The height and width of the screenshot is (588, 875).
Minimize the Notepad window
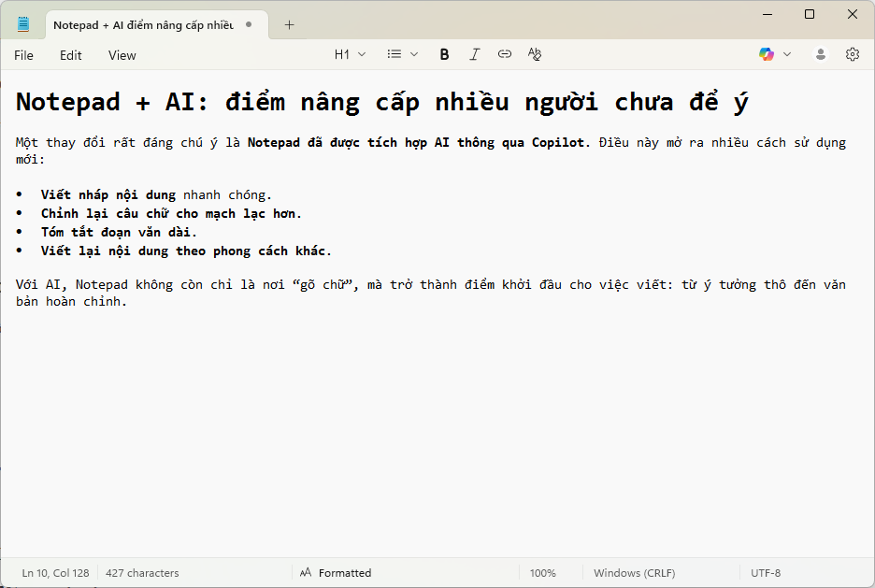767,14
